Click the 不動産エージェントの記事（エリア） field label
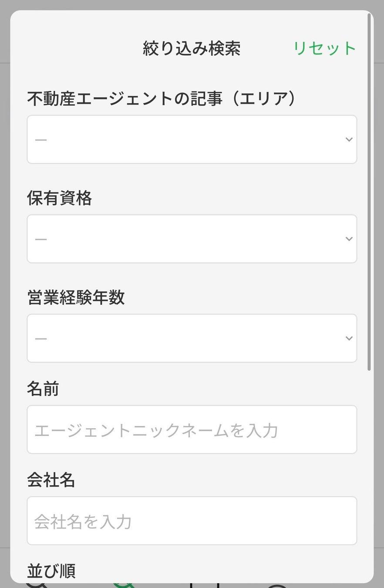 161,99
